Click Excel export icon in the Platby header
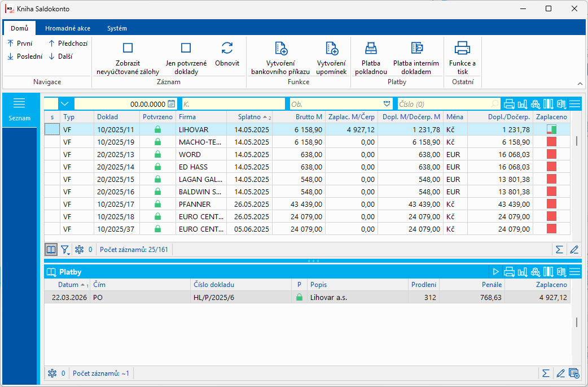 [561, 272]
